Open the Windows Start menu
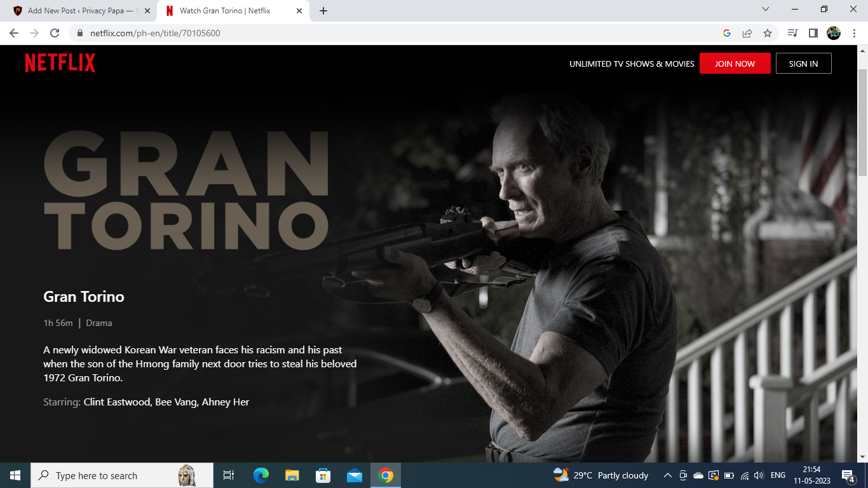 [x=15, y=475]
